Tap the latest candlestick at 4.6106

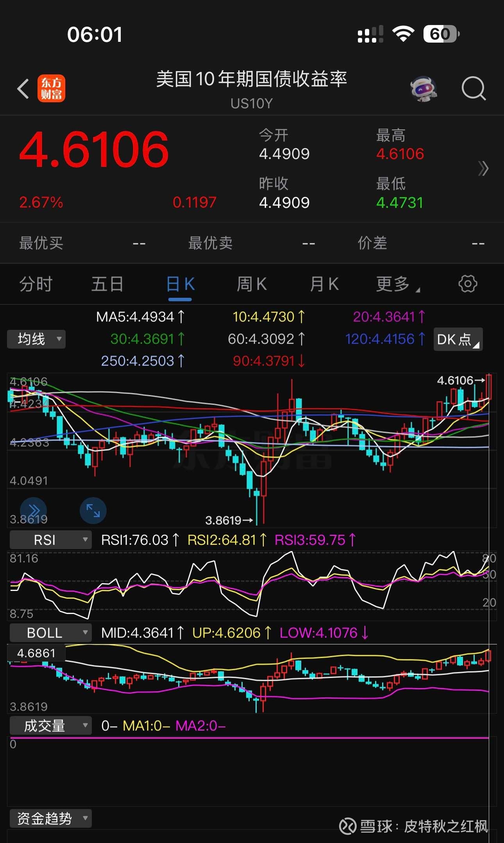coord(488,387)
